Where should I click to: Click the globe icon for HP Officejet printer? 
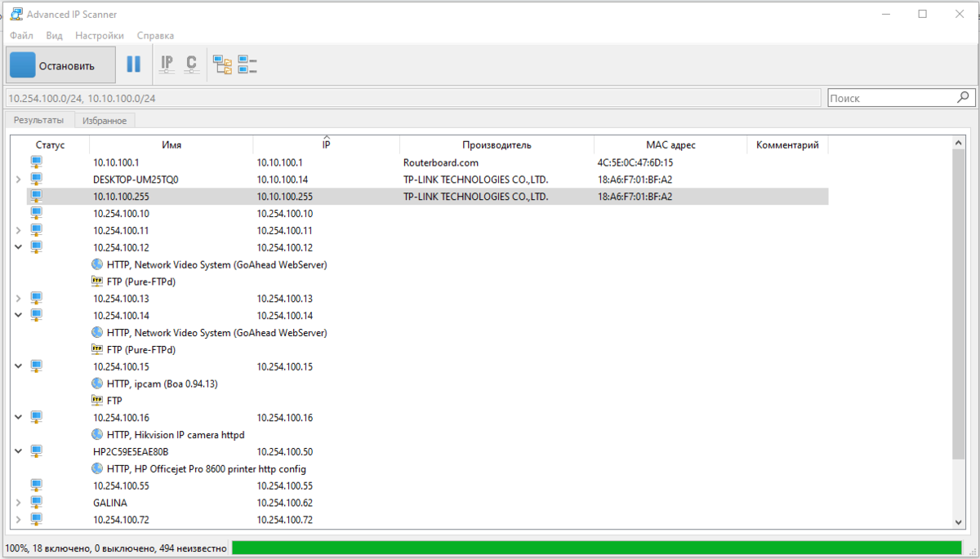97,468
